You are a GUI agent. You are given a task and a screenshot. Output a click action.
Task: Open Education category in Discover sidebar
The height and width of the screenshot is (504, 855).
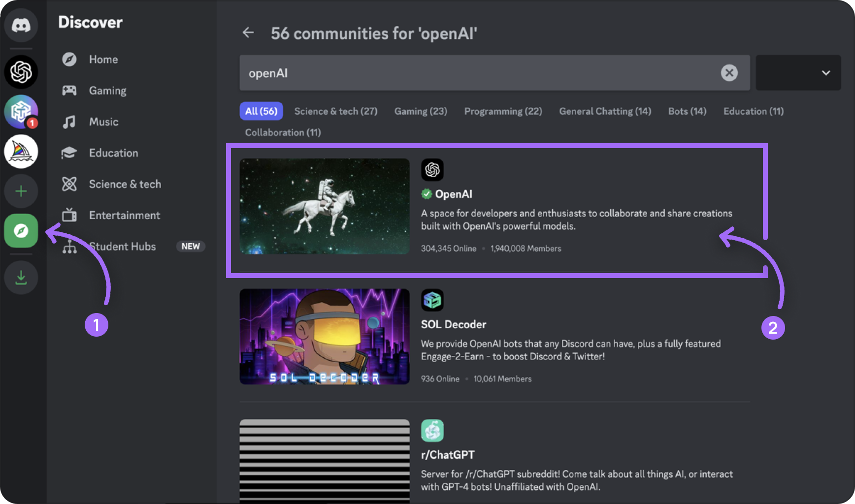(132, 153)
